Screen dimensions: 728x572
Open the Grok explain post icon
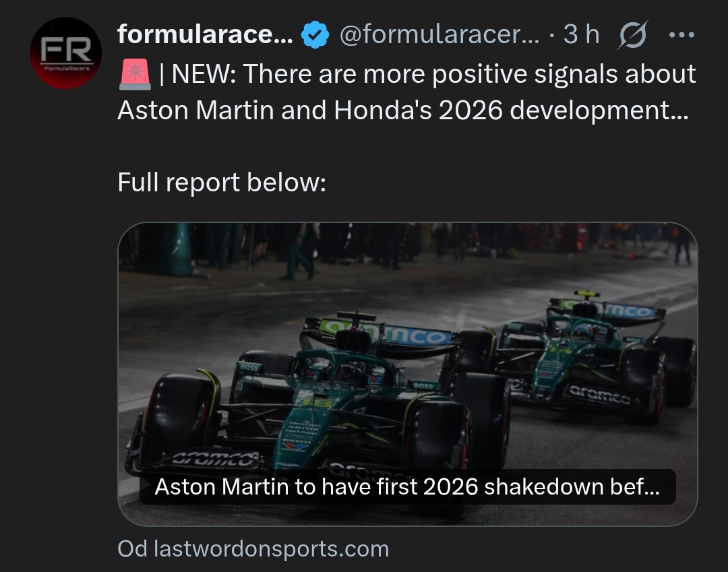click(x=632, y=36)
